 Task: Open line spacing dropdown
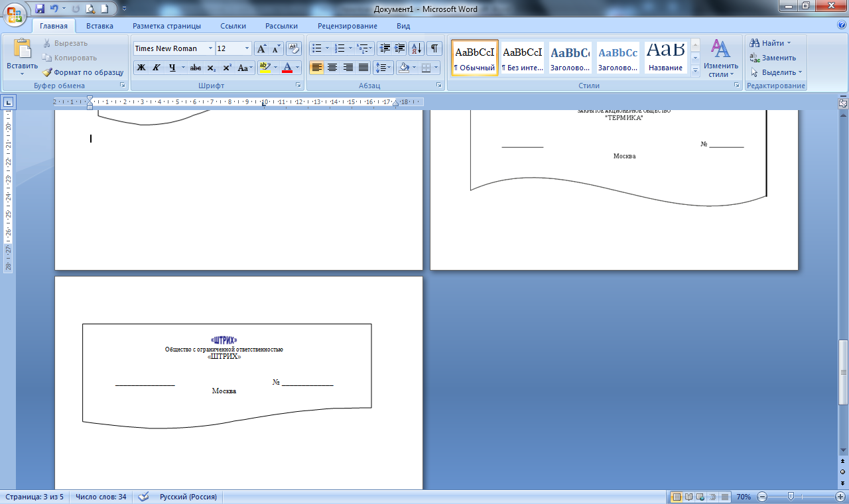[383, 68]
